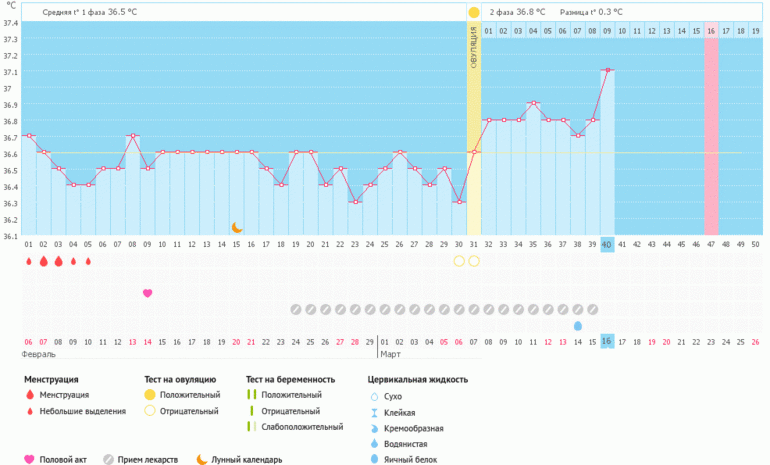
Task: Click the Февраль month label
Action: [x=40, y=355]
